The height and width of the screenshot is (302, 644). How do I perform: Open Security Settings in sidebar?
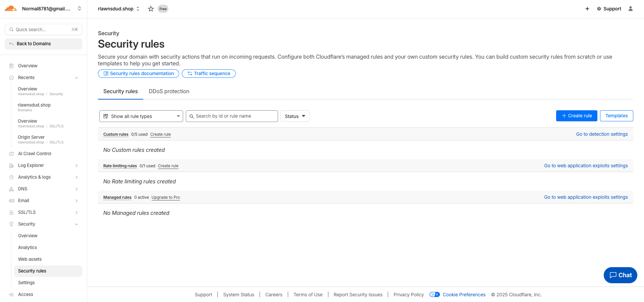[26, 283]
